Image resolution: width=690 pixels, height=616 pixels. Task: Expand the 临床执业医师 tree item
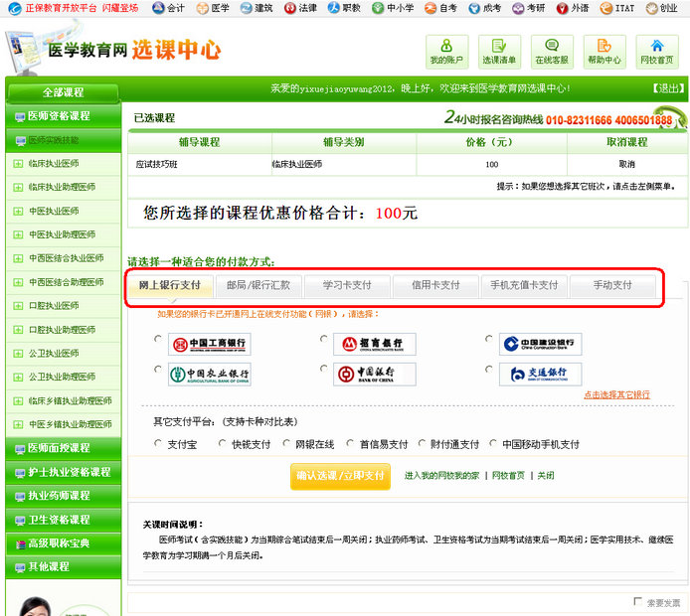pyautogui.click(x=18, y=163)
